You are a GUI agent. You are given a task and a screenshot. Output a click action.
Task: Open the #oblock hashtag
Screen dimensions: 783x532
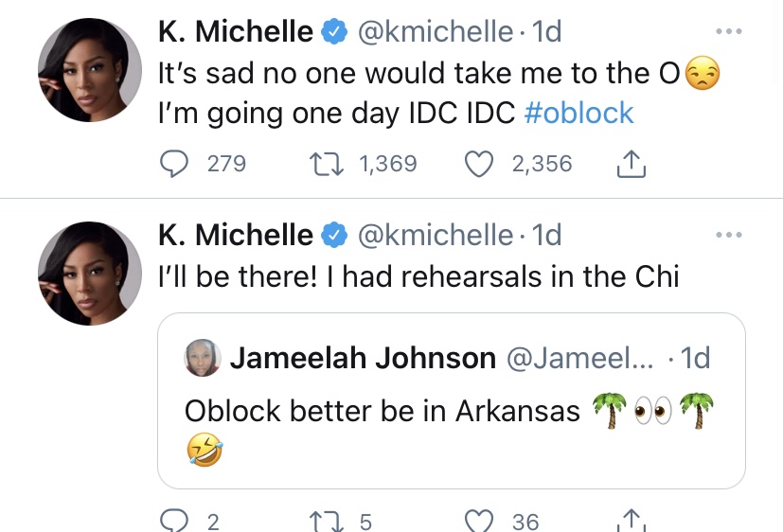click(578, 113)
